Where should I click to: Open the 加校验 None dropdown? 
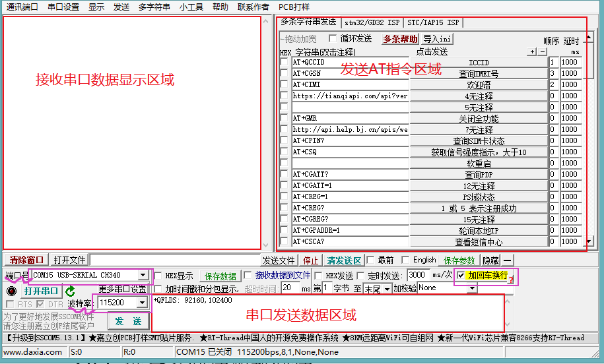(x=472, y=288)
